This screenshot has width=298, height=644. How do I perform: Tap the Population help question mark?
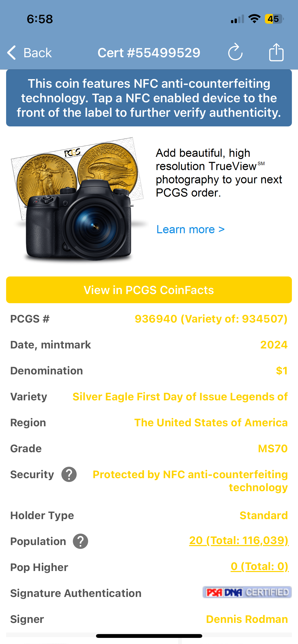tap(80, 541)
